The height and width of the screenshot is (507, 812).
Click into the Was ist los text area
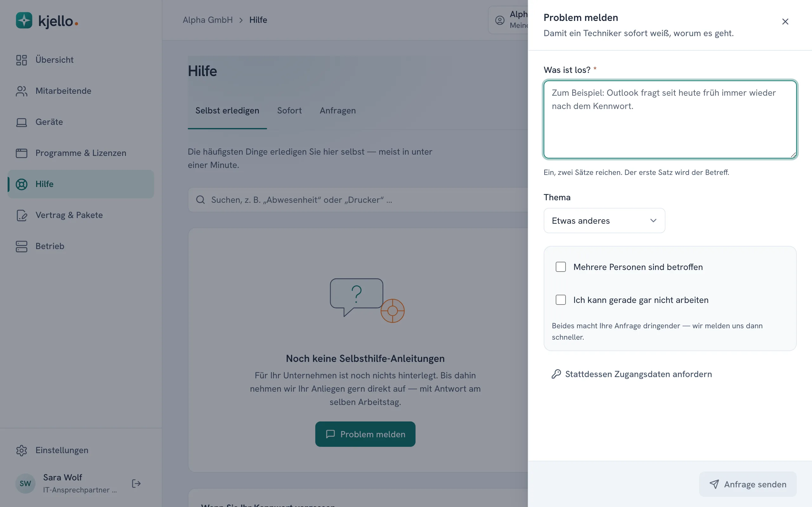tap(670, 119)
